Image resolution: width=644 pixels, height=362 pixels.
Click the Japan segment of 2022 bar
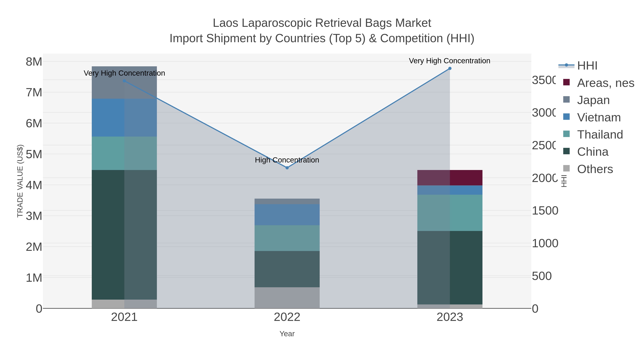click(287, 202)
